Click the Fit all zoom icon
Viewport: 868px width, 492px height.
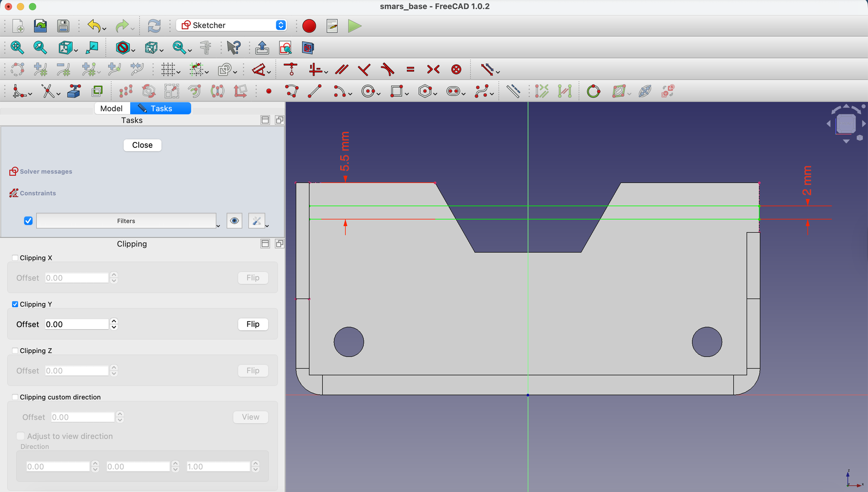[17, 47]
